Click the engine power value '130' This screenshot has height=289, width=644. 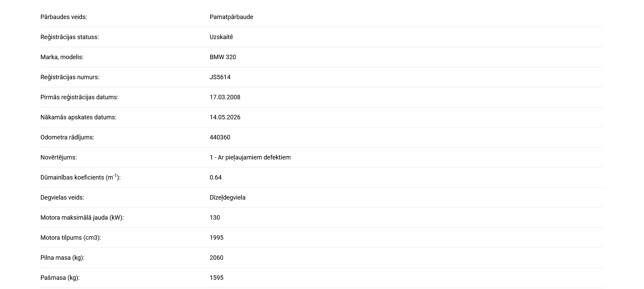coord(215,218)
